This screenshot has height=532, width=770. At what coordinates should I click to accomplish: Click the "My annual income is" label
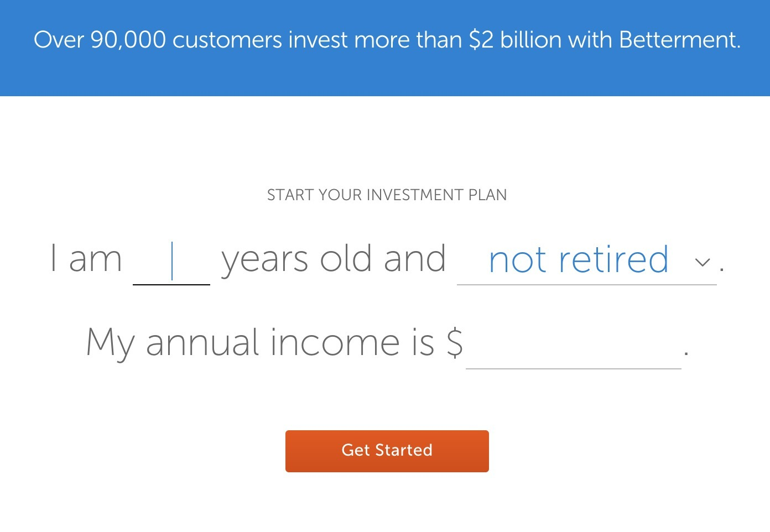click(x=260, y=343)
